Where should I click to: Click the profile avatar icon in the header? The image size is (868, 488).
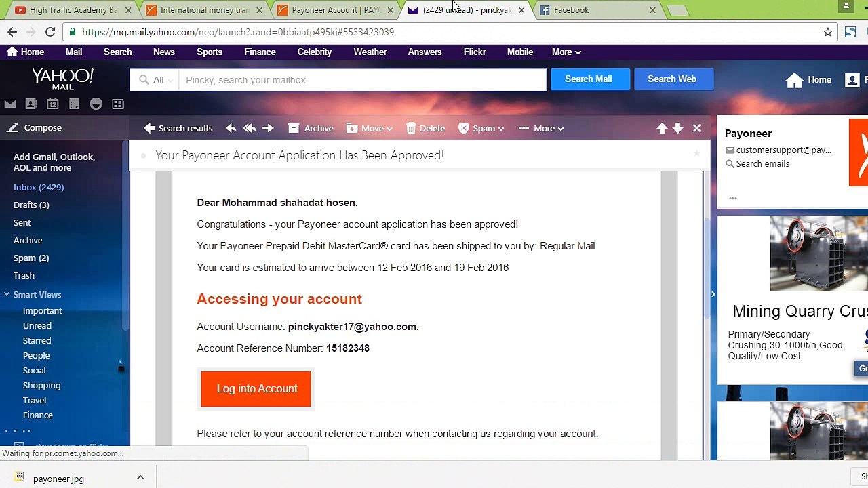click(852, 80)
